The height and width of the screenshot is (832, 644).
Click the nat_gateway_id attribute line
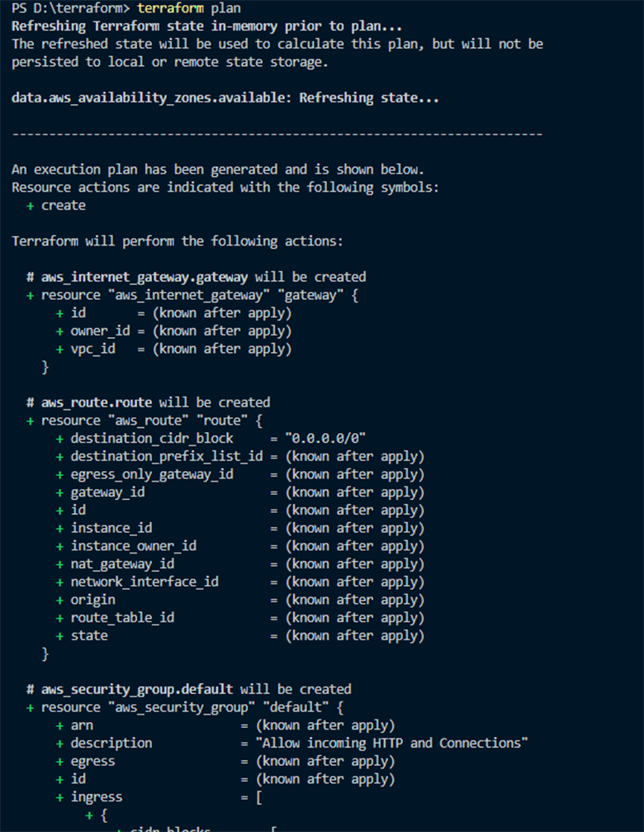click(122, 563)
